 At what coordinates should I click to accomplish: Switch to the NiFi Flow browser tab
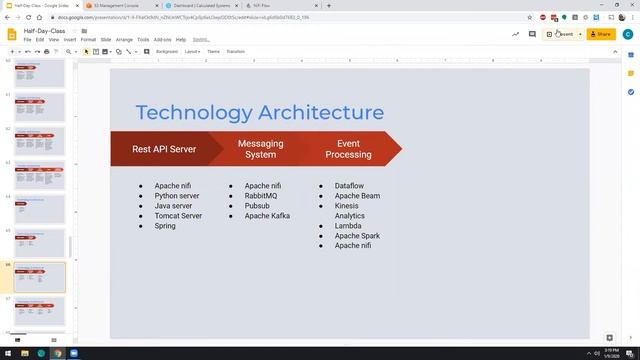[x=281, y=6]
